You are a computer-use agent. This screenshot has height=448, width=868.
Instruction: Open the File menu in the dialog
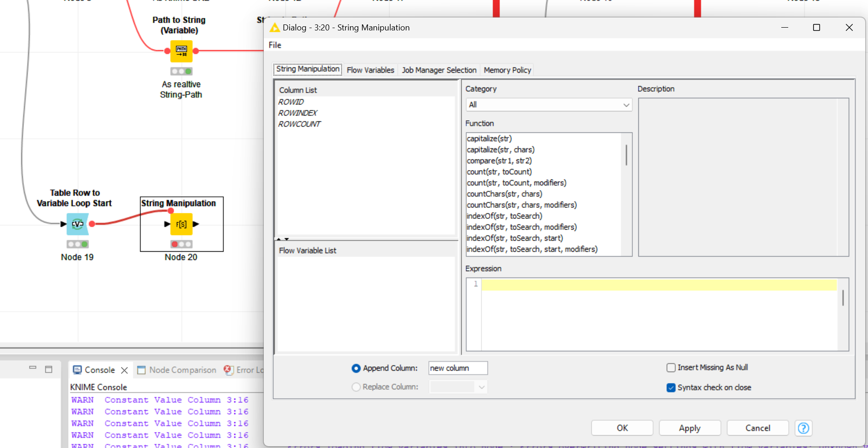coord(275,45)
